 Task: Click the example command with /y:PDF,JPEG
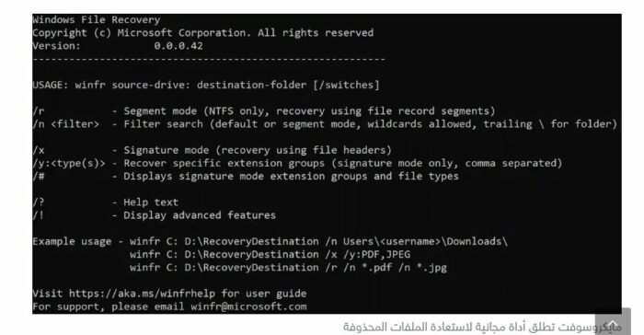point(270,254)
